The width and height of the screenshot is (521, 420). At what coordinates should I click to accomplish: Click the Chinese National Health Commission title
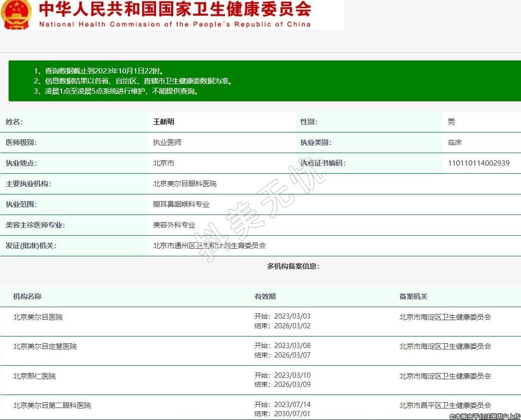point(175,9)
